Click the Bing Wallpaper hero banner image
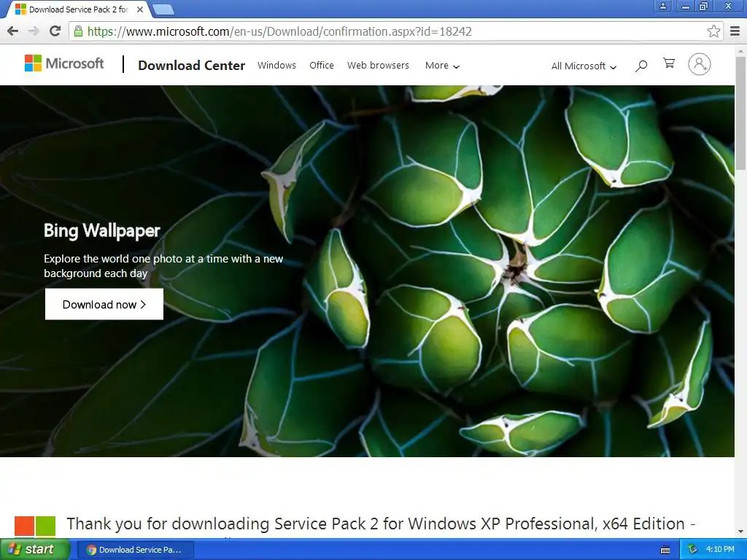The image size is (747, 560). click(x=368, y=271)
